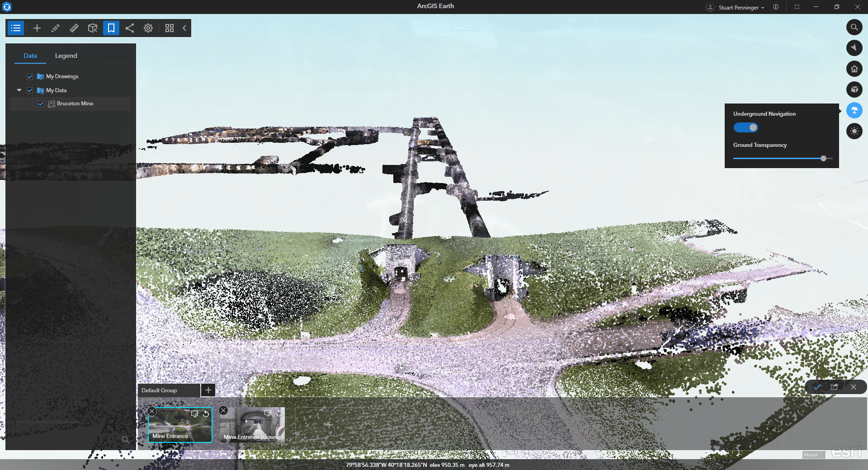Uncheck the My Drawings checkbox
The width and height of the screenshot is (868, 470).
[x=30, y=77]
